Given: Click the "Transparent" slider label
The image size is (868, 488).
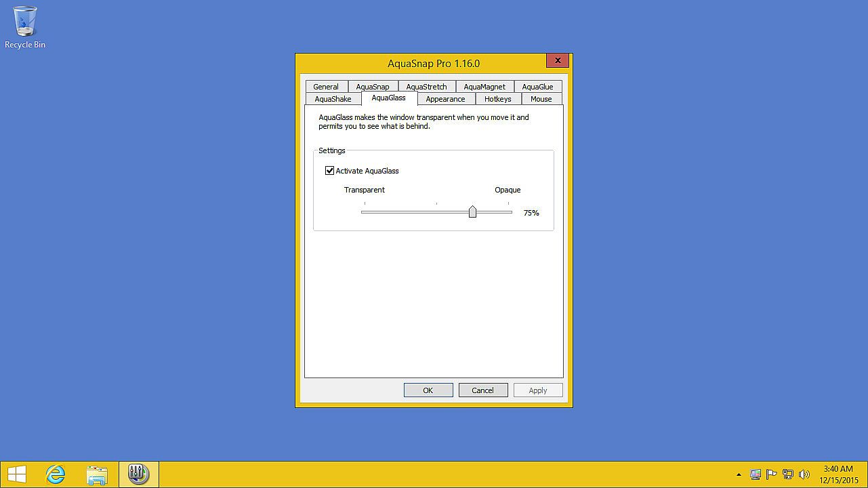Looking at the screenshot, I should [x=365, y=190].
